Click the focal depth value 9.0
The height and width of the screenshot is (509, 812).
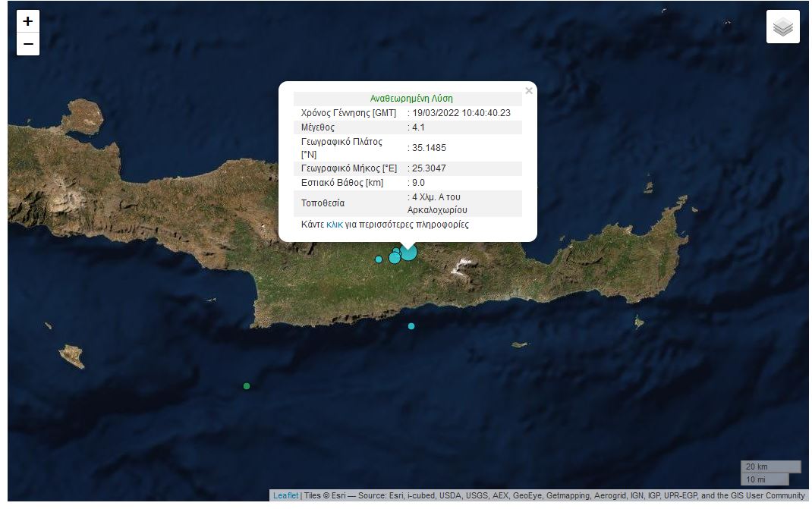(x=419, y=183)
